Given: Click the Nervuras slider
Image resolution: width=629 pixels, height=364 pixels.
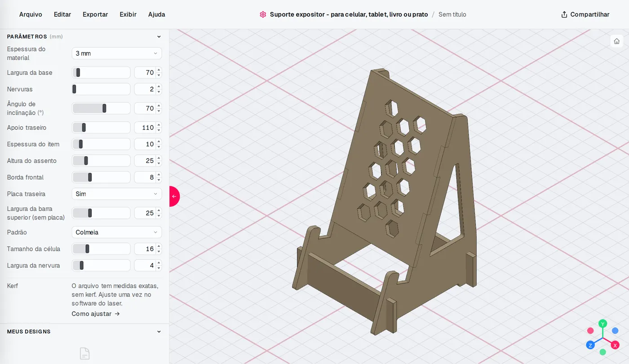Looking at the screenshot, I should [101, 89].
